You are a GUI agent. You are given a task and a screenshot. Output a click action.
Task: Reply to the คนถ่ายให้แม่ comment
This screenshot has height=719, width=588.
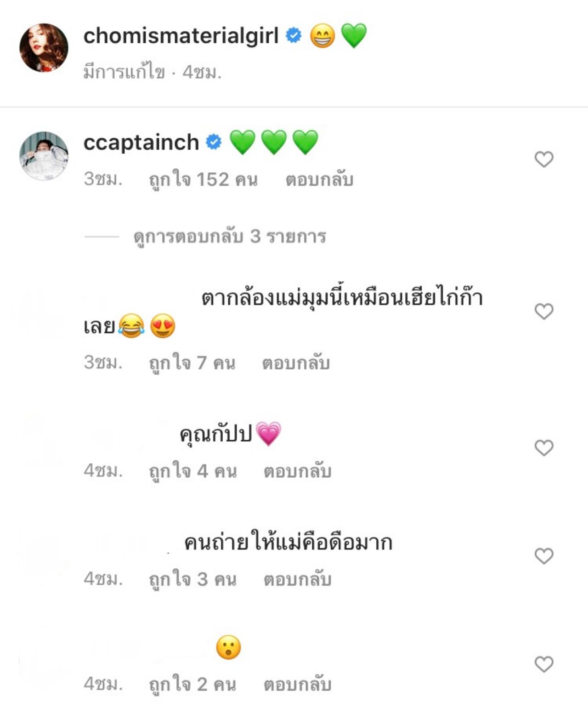tap(297, 579)
